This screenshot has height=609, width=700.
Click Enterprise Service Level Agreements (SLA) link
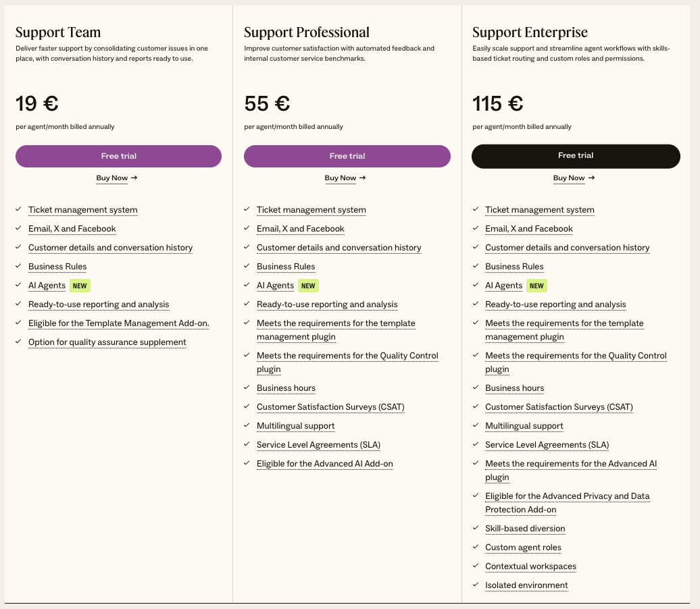coord(547,445)
